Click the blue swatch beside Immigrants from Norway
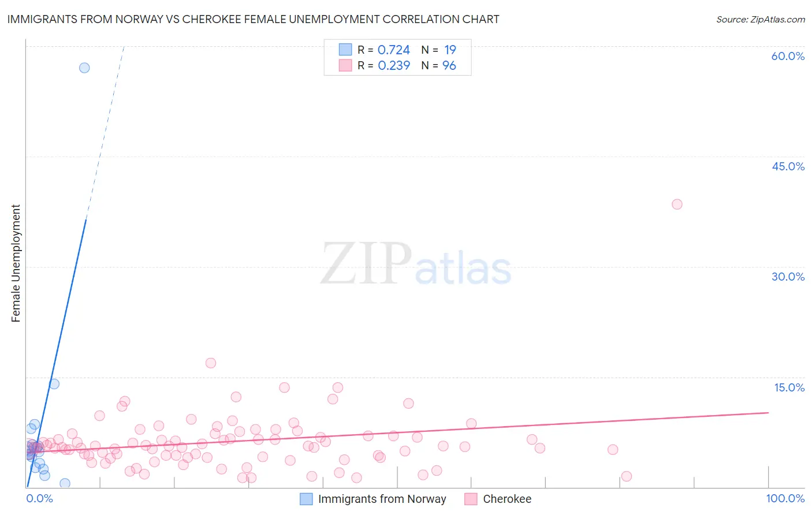 click(306, 499)
